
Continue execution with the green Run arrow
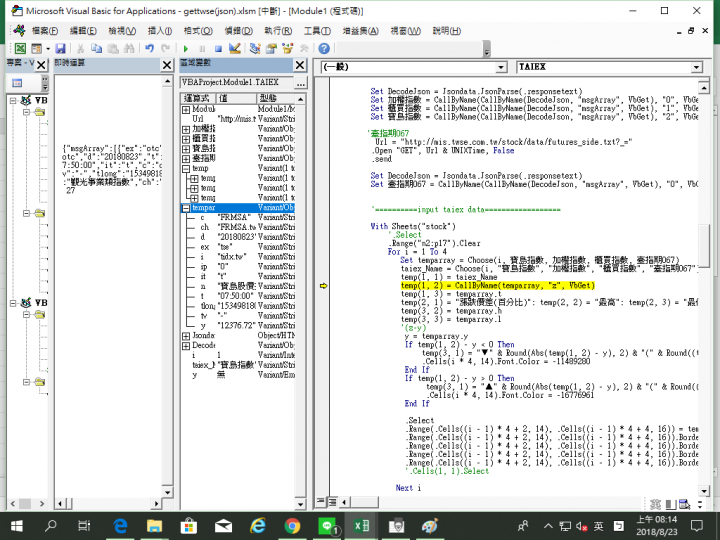(x=186, y=48)
